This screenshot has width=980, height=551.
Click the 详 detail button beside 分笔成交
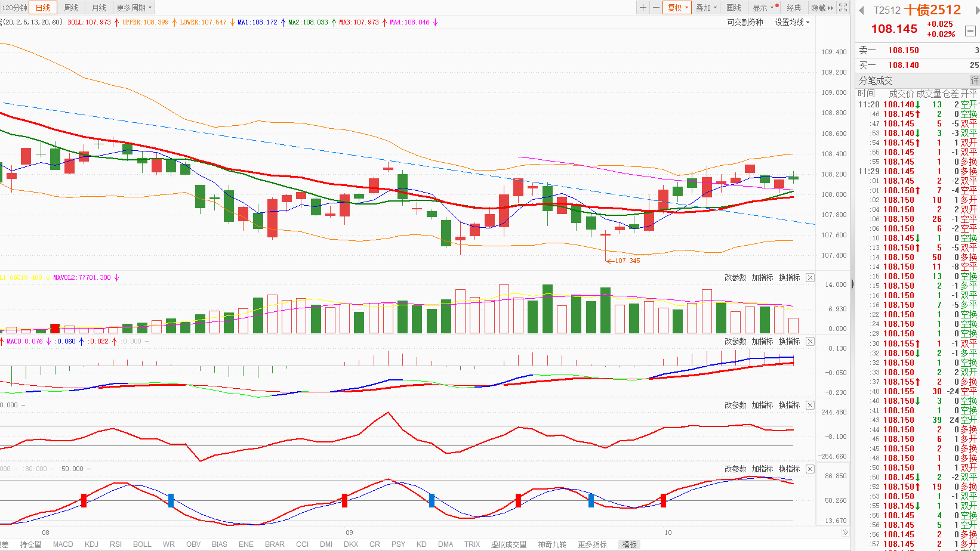[x=974, y=81]
